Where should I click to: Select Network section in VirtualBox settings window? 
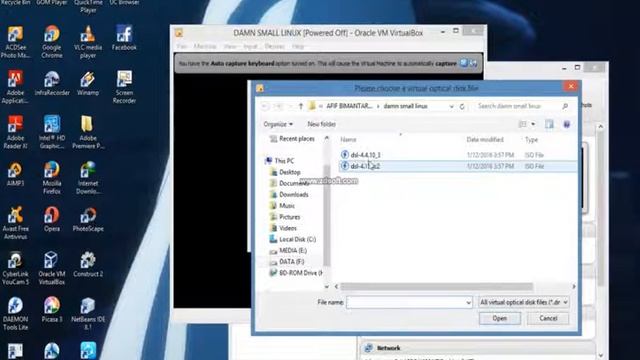(388, 348)
